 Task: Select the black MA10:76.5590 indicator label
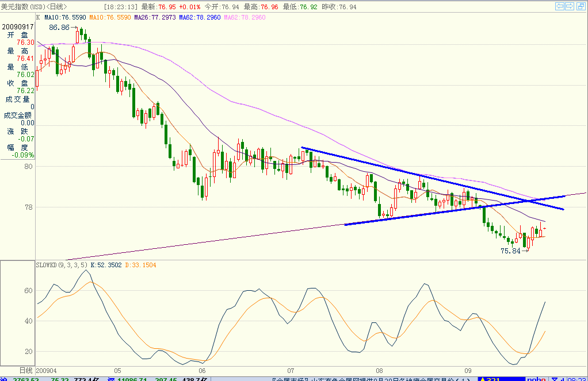pos(65,17)
